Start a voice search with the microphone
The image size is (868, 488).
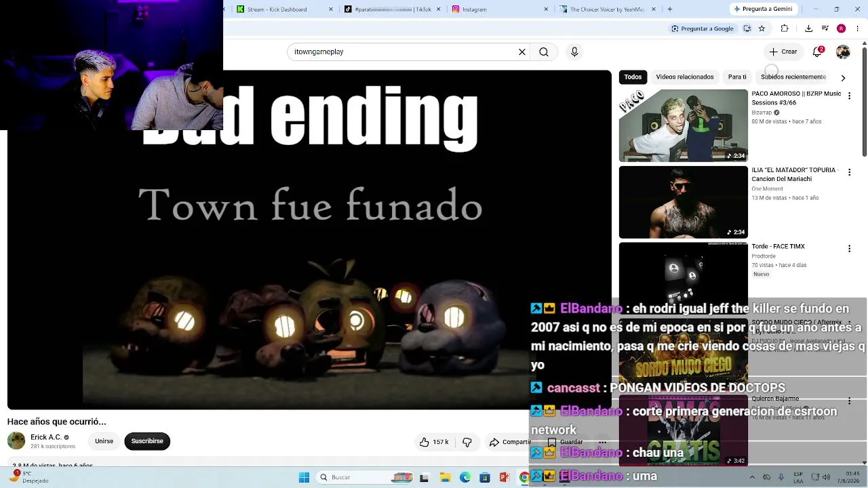(x=574, y=52)
